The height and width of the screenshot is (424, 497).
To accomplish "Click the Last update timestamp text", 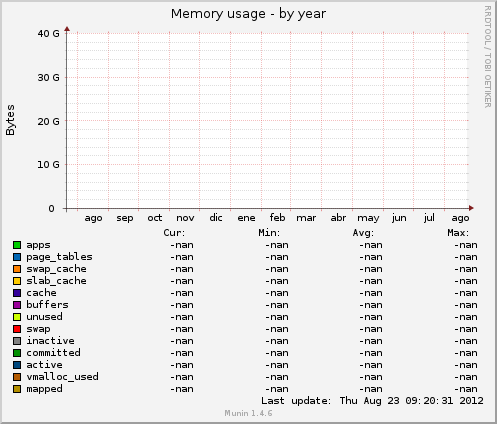I will (x=372, y=401).
